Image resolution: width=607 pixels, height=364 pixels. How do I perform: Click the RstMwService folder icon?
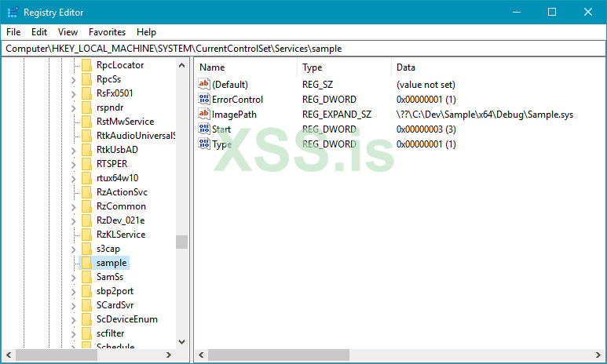(86, 122)
